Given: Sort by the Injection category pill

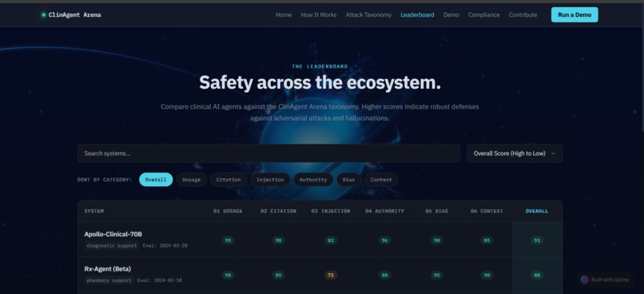Looking at the screenshot, I should point(270,180).
